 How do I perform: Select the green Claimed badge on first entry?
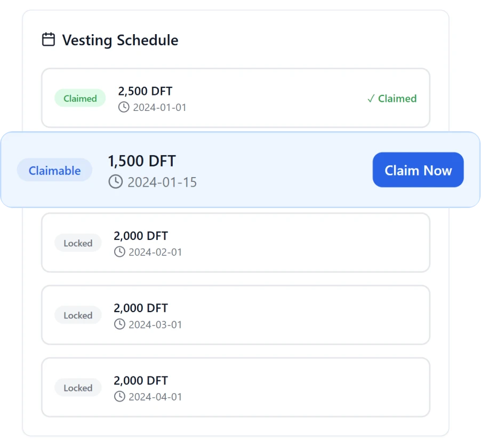click(x=80, y=98)
